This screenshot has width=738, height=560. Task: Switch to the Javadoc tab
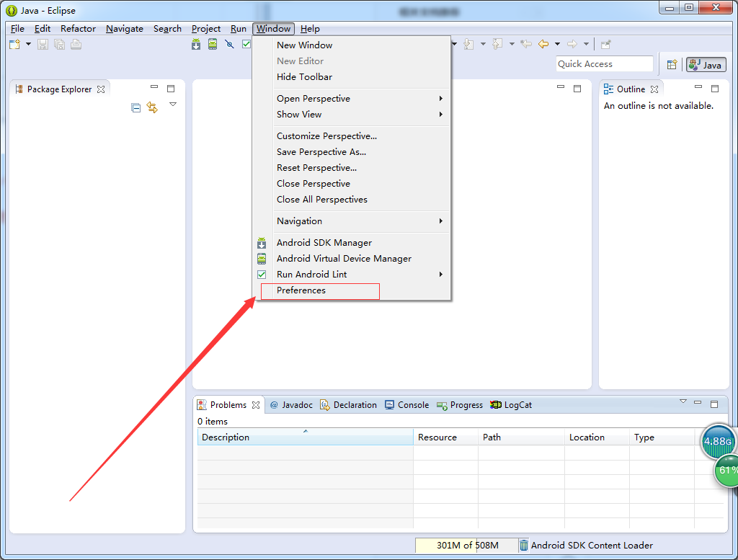291,405
